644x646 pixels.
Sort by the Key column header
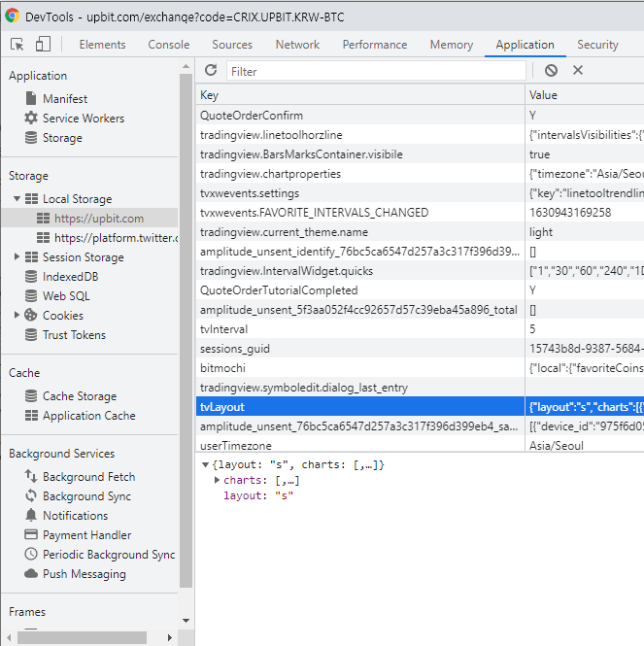[360, 95]
